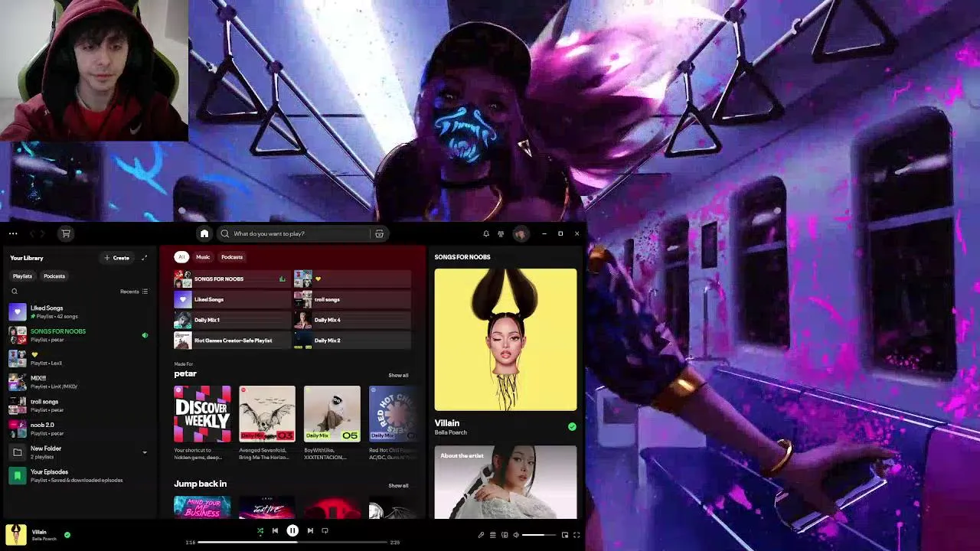
Task: Mute the volume speaker icon
Action: [516, 535]
